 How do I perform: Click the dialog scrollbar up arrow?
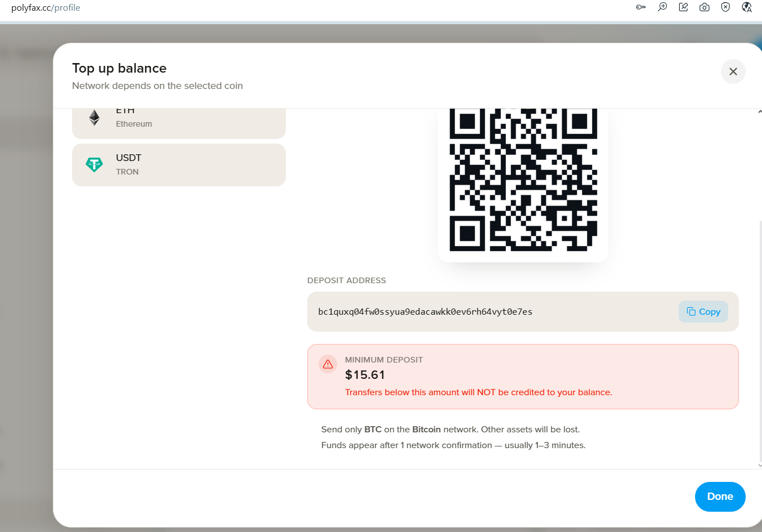click(x=760, y=111)
